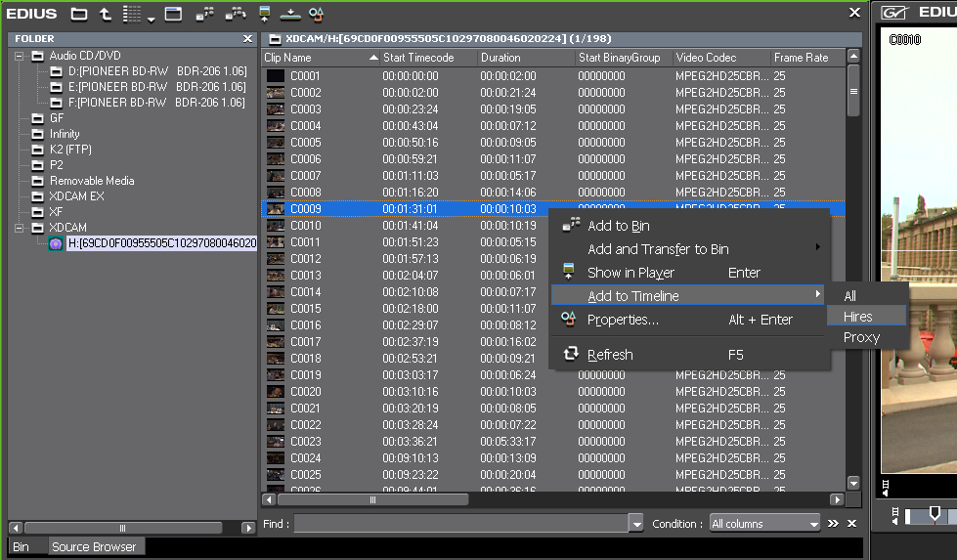Choose Proxy from the submenu
The width and height of the screenshot is (957, 560).
[861, 337]
